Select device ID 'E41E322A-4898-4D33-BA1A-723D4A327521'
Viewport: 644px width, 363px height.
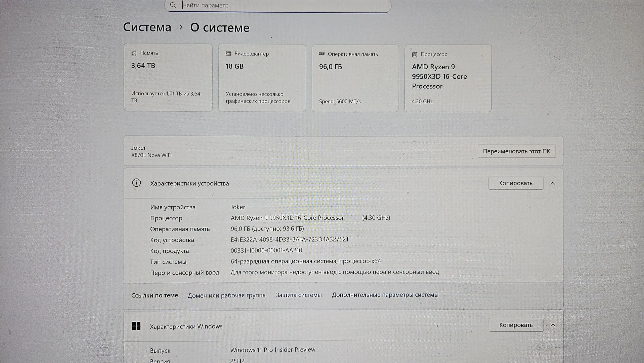click(289, 240)
